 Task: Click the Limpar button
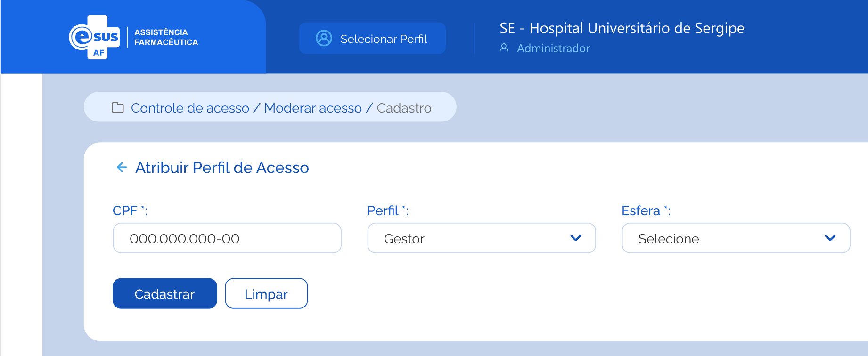266,294
